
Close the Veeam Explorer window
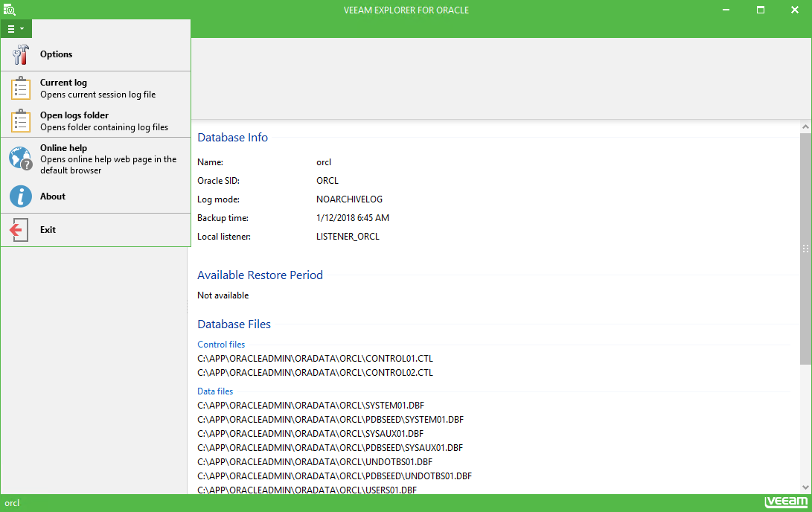tap(794, 10)
